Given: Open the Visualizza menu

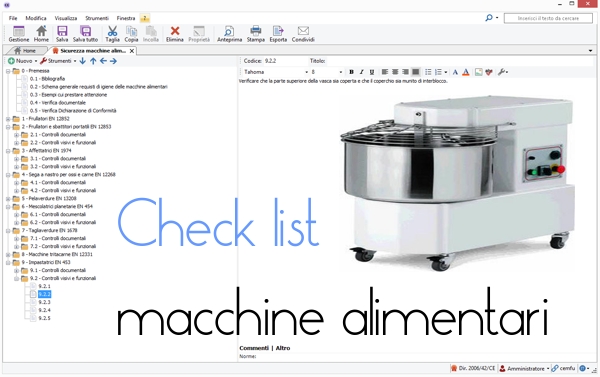Looking at the screenshot, I should (x=65, y=18).
